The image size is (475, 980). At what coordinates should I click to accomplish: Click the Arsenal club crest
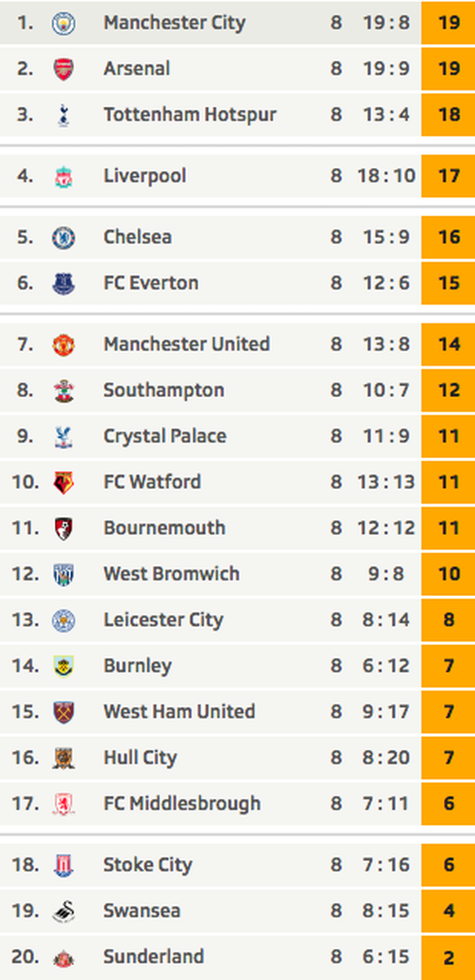click(x=64, y=68)
